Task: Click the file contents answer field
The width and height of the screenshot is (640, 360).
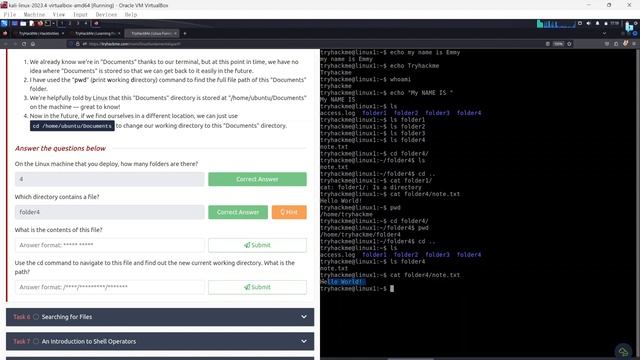Action: click(109, 245)
